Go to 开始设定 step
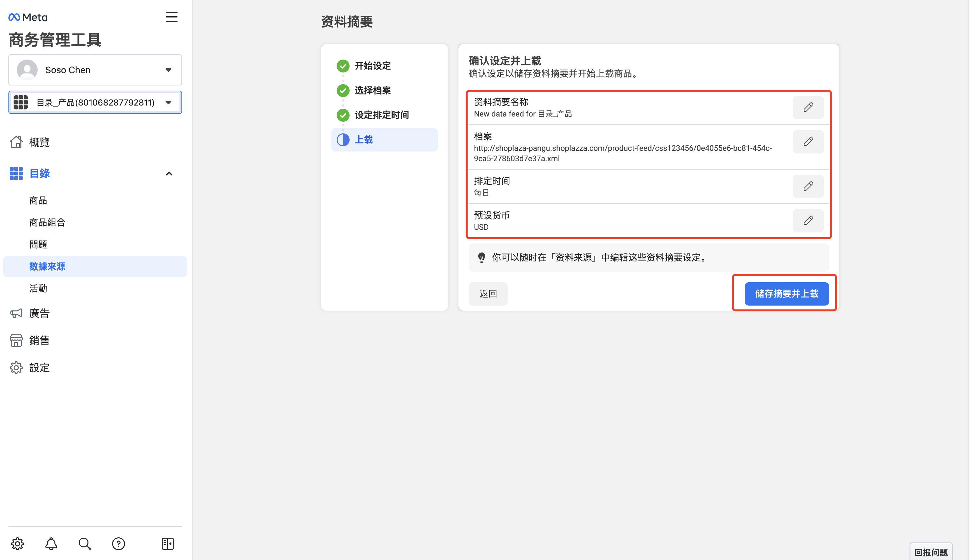Image resolution: width=970 pixels, height=560 pixels. point(364,66)
